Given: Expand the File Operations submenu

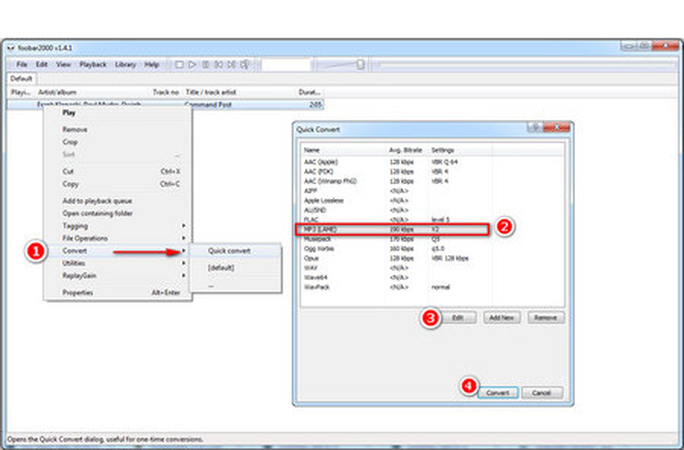Looking at the screenshot, I should 118,239.
